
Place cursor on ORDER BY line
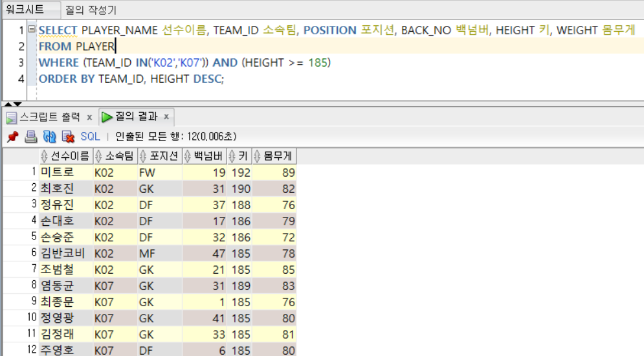coord(131,78)
